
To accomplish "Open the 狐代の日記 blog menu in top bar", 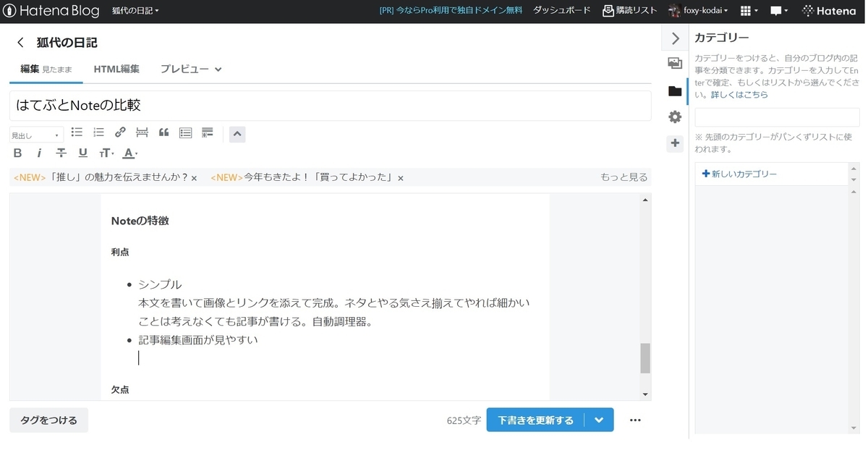I will [x=135, y=11].
